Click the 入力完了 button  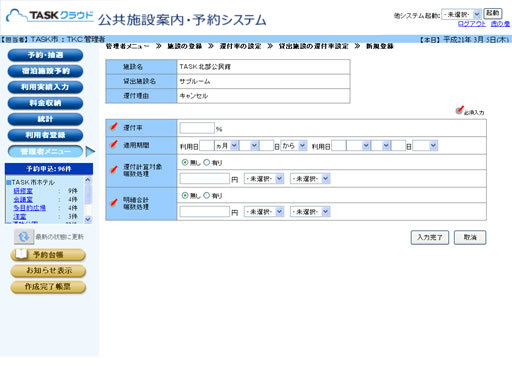tap(430, 237)
